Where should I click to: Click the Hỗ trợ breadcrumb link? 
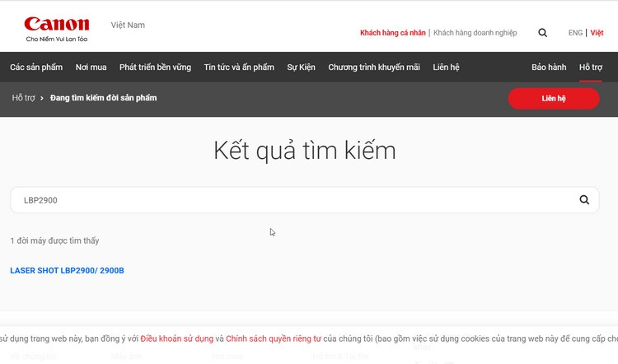coord(23,98)
